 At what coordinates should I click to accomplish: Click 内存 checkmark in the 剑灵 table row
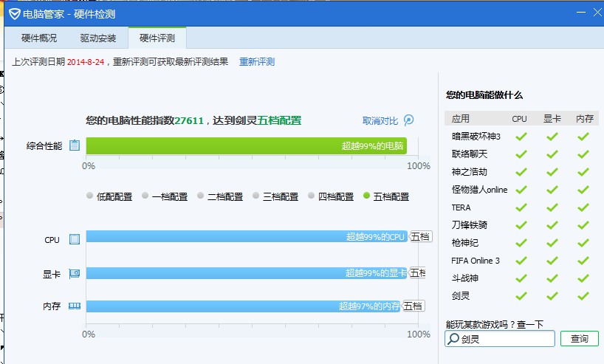[583, 296]
